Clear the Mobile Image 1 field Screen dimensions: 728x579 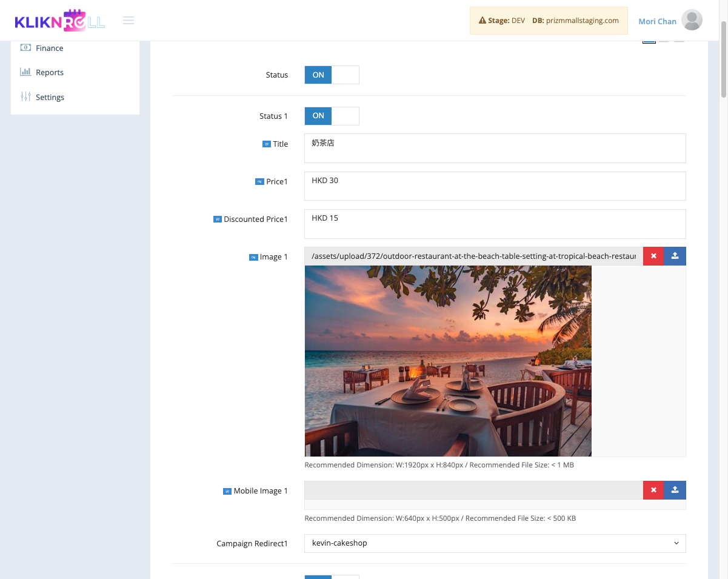coord(653,490)
